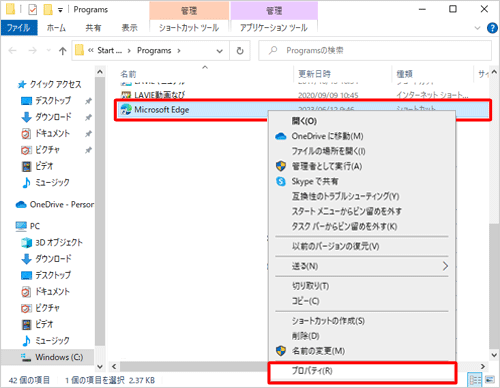Switch to the 共有 ribbon tab
The image size is (500, 388).
click(93, 28)
